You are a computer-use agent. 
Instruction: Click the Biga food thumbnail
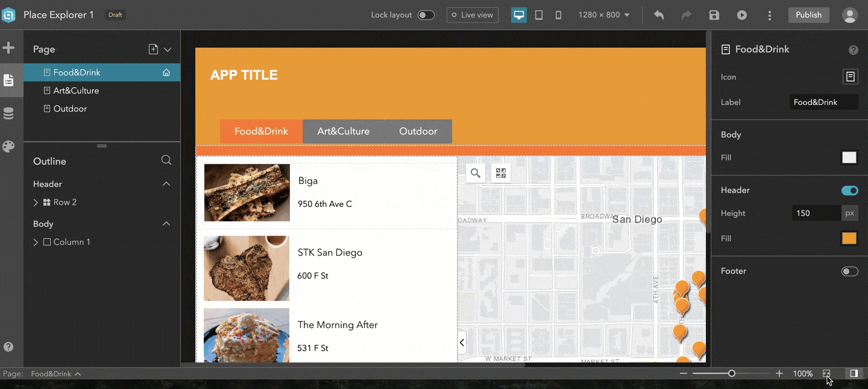247,193
